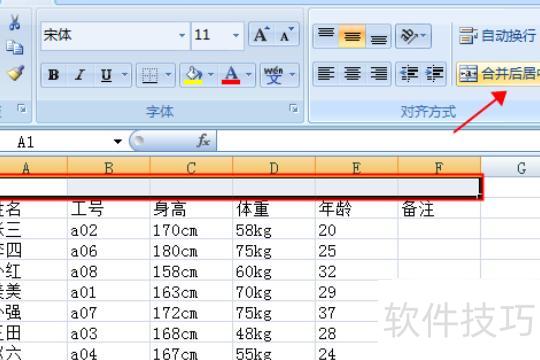540x360 pixels.
Task: Apply the yellow fill color bucket
Action: point(193,75)
